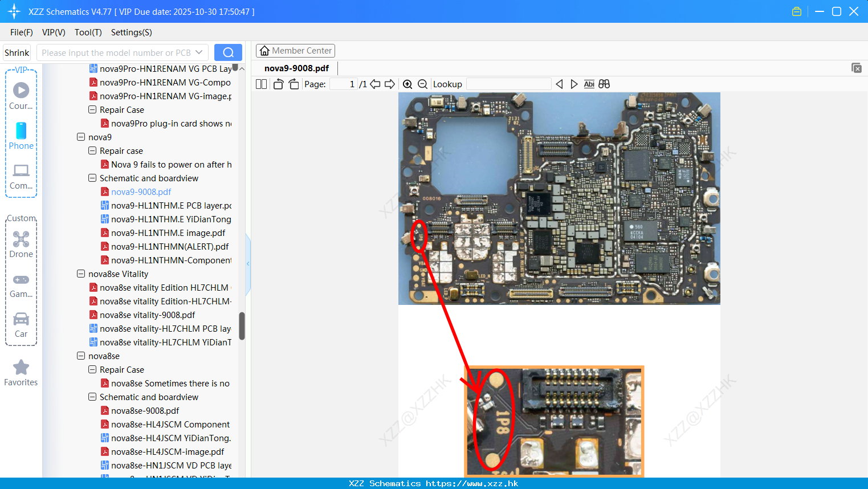The width and height of the screenshot is (868, 489).
Task: Open the VIP(V) menu
Action: pyautogui.click(x=54, y=32)
